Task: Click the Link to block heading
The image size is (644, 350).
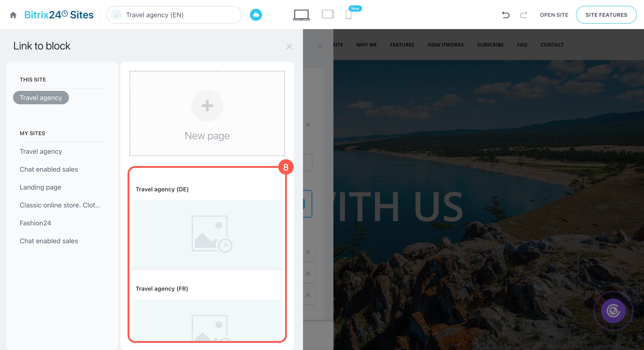Action: click(x=42, y=46)
